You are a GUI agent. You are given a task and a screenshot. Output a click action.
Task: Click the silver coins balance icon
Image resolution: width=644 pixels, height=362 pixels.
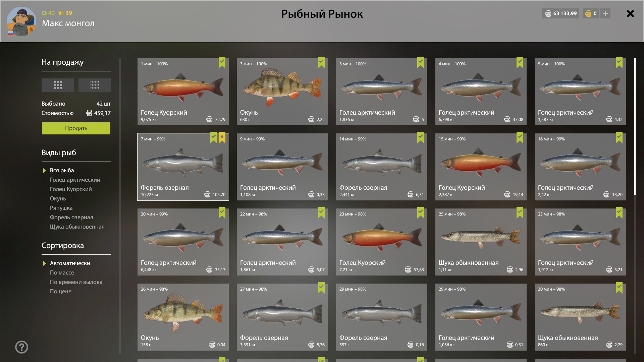(548, 13)
